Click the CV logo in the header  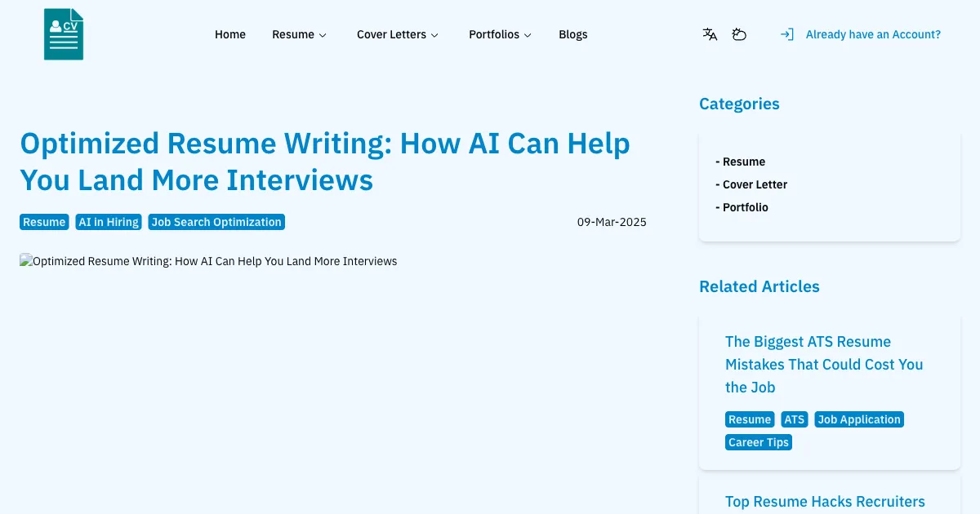pyautogui.click(x=63, y=33)
